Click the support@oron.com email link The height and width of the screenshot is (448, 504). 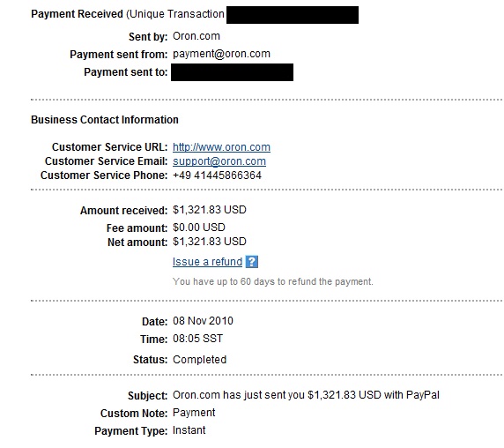click(x=219, y=161)
